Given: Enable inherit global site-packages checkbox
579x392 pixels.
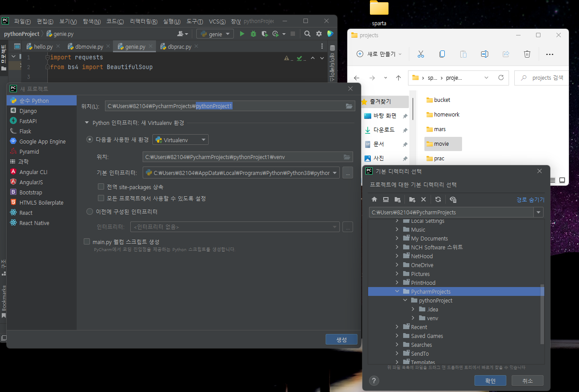Looking at the screenshot, I should [x=101, y=187].
